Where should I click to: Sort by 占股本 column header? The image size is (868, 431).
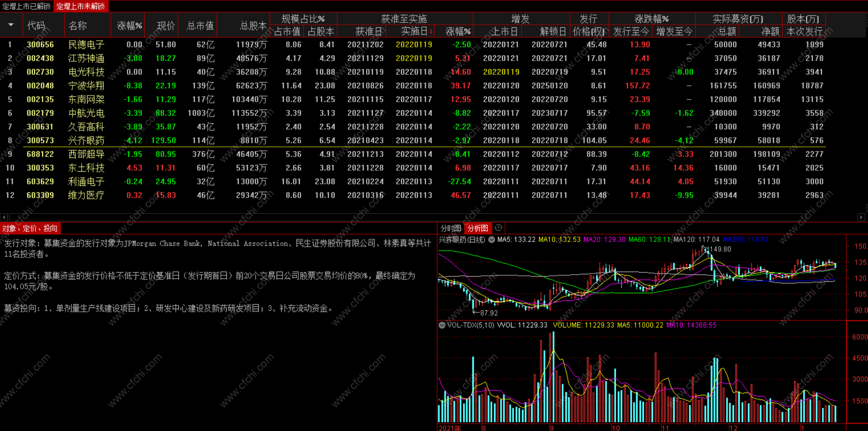pos(321,32)
